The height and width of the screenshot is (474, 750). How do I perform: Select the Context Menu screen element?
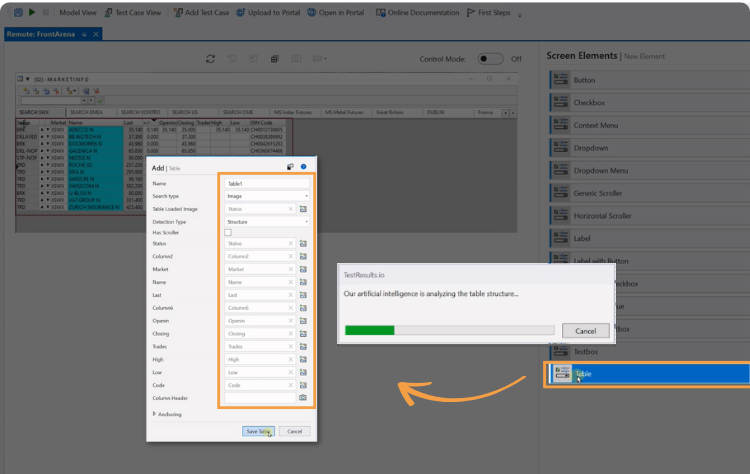tap(649, 125)
